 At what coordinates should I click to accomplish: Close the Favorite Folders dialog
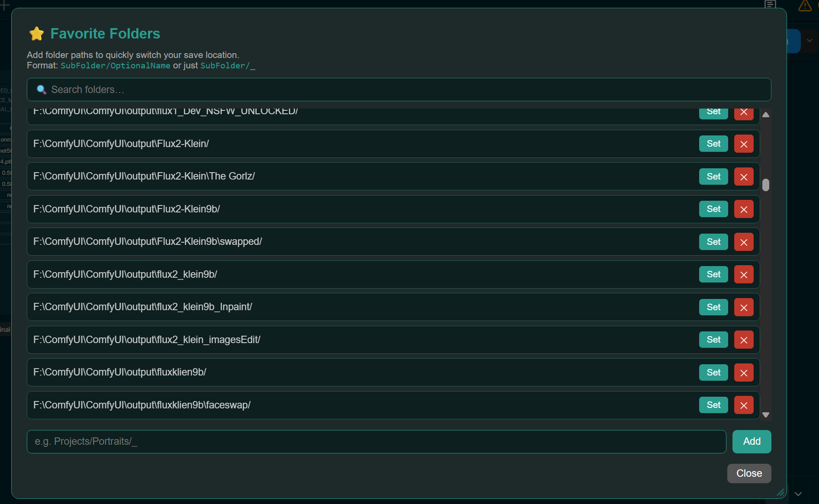tap(749, 473)
